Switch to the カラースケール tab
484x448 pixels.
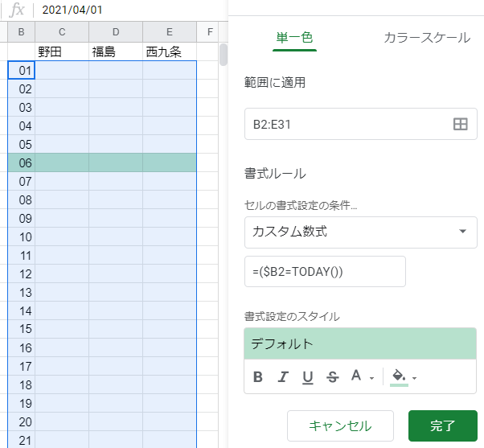(x=427, y=38)
